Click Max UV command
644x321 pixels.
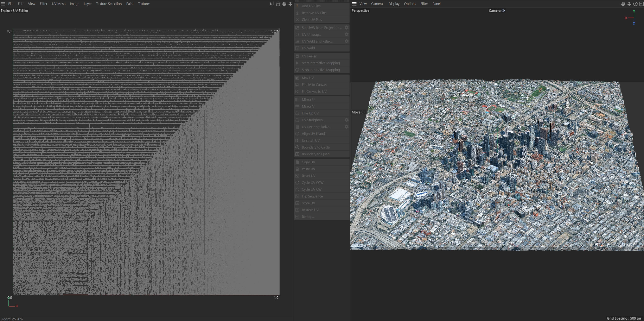[322, 78]
